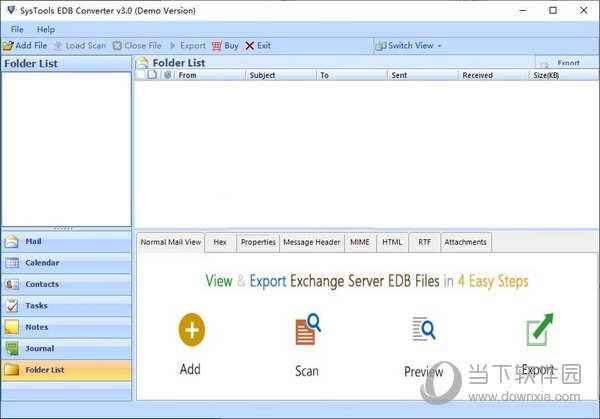Click the Scan document icon
This screenshot has width=600, height=419.
click(308, 329)
